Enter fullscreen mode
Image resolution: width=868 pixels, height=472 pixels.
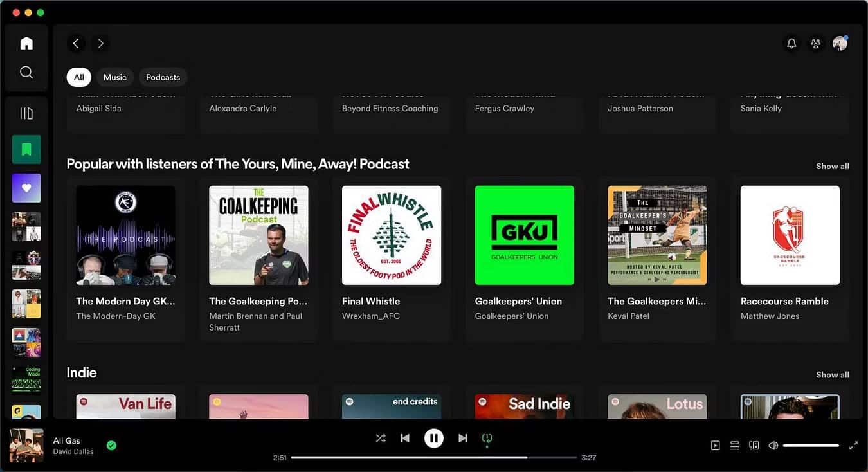pyautogui.click(x=854, y=445)
